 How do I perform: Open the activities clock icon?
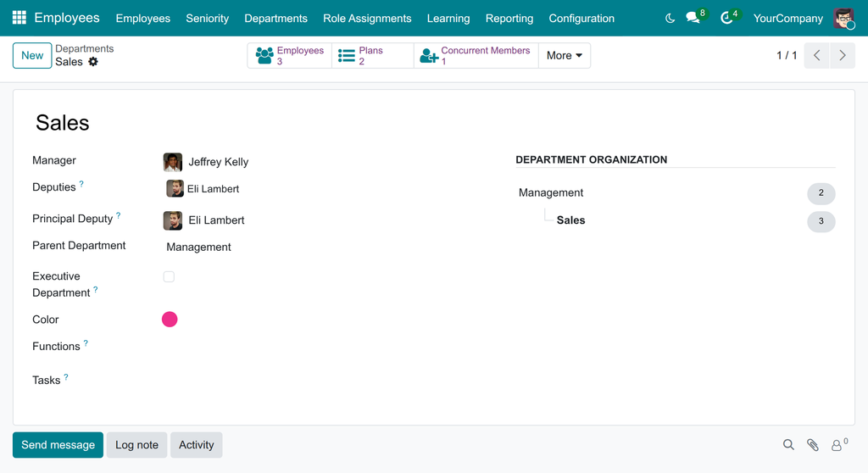click(726, 19)
